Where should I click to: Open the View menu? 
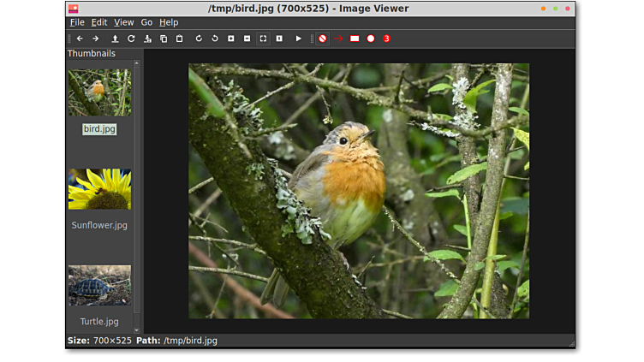[124, 22]
